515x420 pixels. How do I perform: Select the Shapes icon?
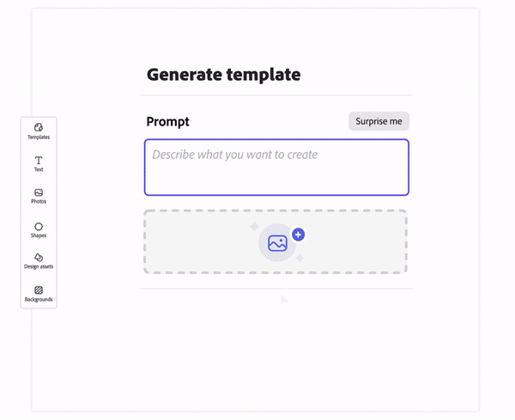coord(39,226)
